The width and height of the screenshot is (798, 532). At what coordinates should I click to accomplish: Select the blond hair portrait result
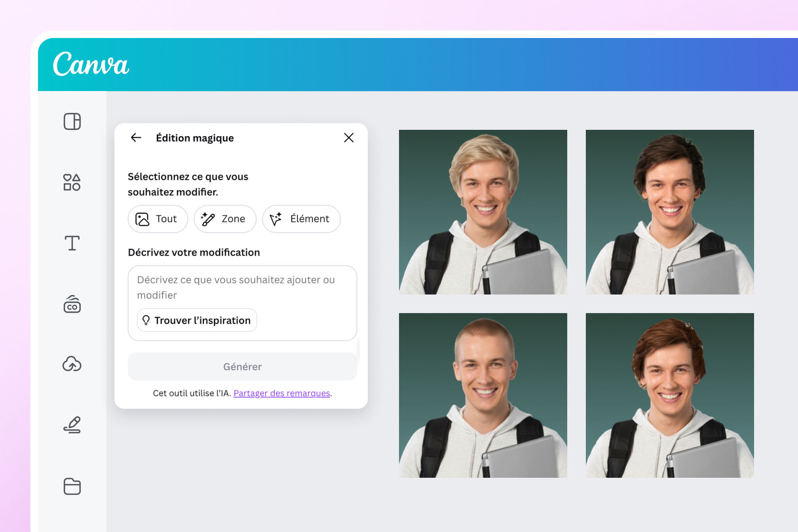(x=483, y=212)
